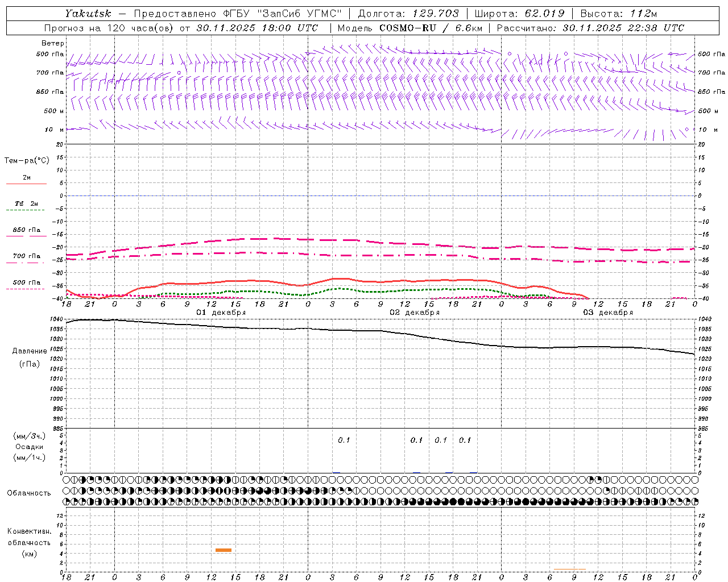Click the Долгота: 129.703 value

tap(408, 13)
